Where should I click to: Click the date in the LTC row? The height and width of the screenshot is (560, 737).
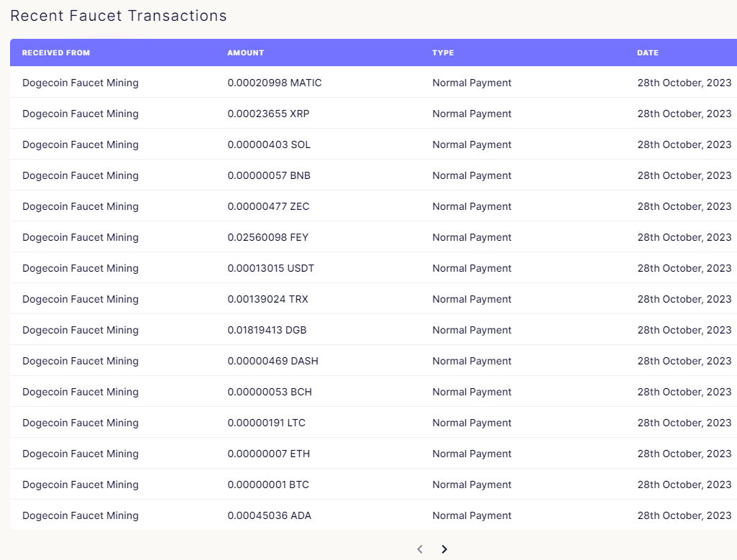coord(685,423)
